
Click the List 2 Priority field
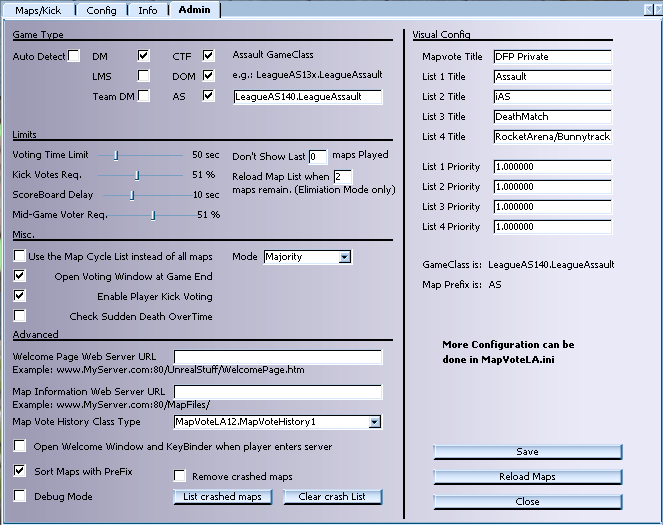tap(552, 187)
